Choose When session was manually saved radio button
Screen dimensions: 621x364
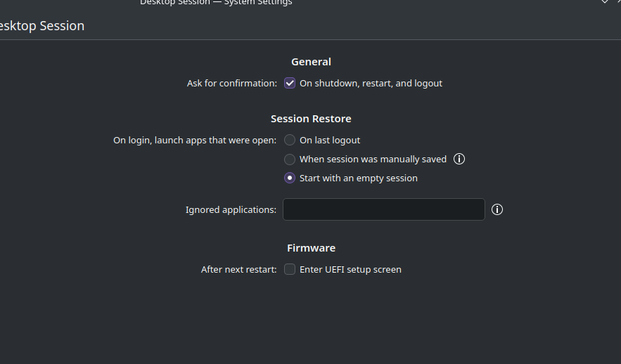(x=290, y=159)
